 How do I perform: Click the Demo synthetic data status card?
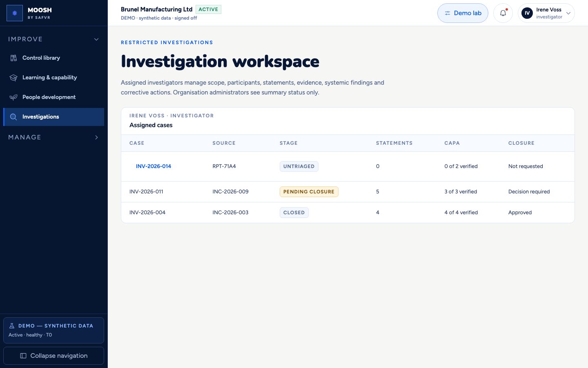(x=53, y=330)
